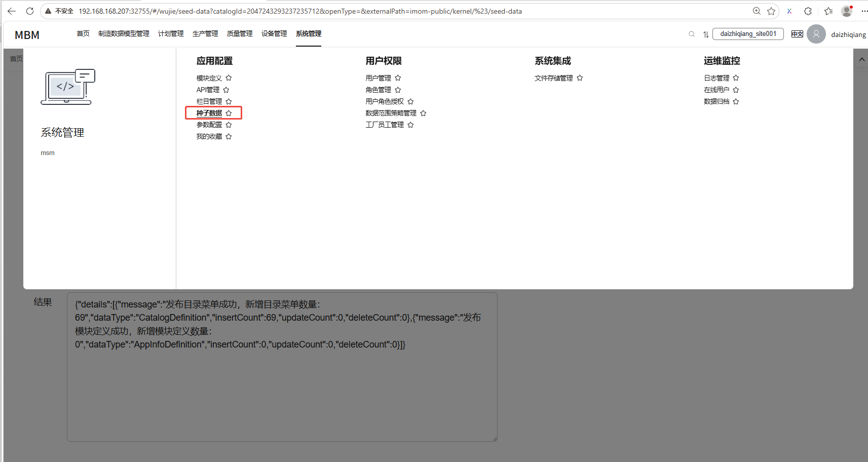This screenshot has height=462, width=868.
Task: Star the 参数配置 entry
Action: pyautogui.click(x=229, y=125)
